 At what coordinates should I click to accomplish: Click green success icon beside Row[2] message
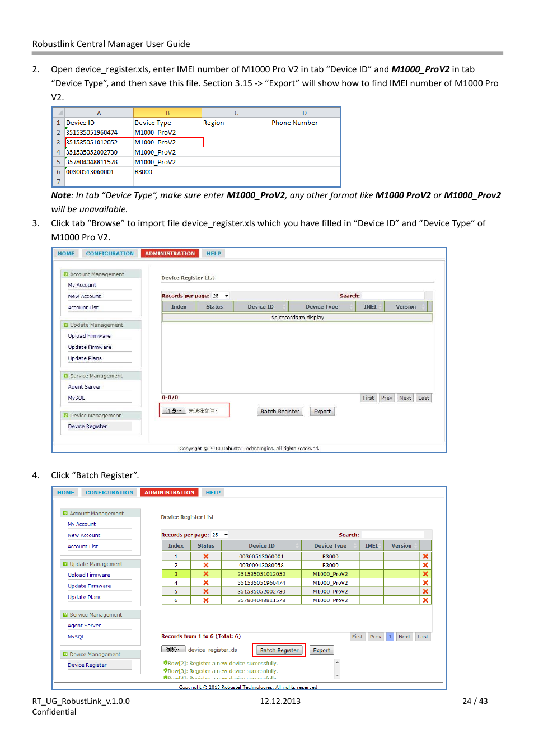click(x=166, y=663)
